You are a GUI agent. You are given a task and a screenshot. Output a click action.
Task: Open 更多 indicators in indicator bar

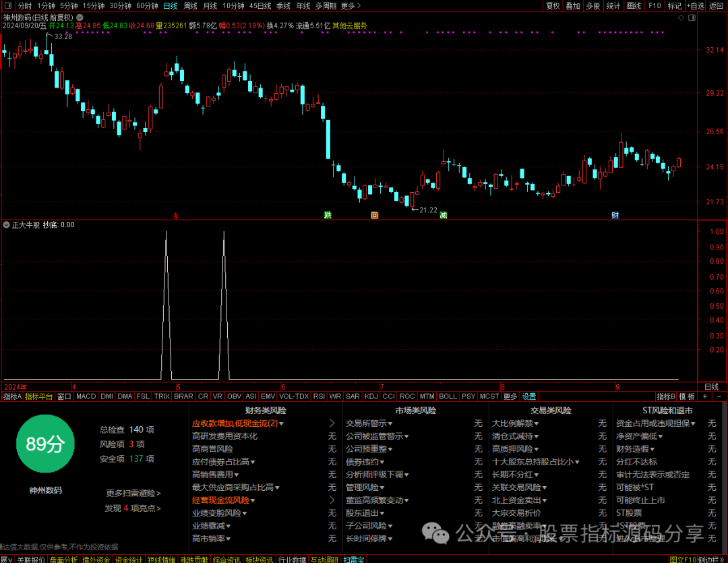click(x=510, y=396)
